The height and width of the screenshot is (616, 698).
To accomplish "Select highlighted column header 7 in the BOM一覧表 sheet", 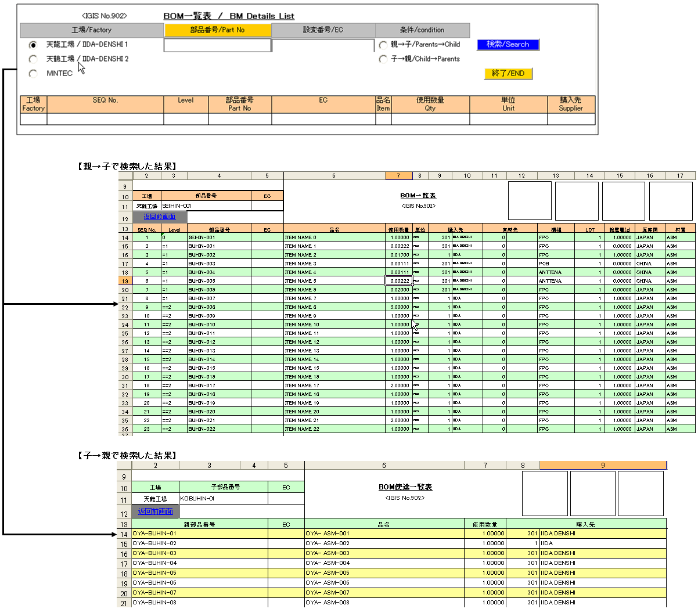I will coord(399,175).
